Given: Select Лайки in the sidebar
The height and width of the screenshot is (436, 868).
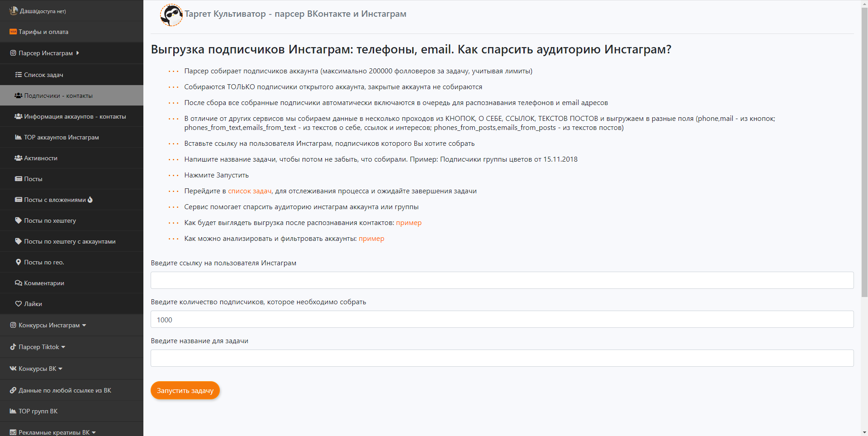Looking at the screenshot, I should point(71,304).
